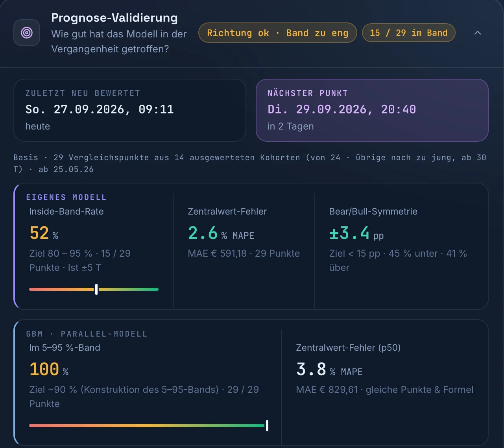Click the subtitle "Wie gut hat das Modell"

119,41
